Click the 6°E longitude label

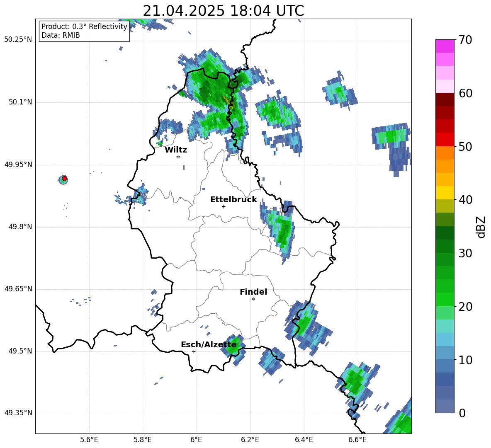click(x=196, y=440)
